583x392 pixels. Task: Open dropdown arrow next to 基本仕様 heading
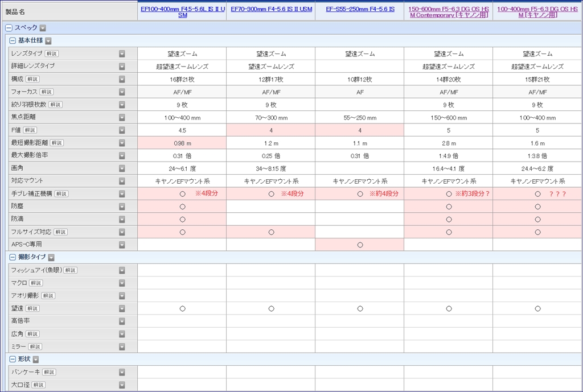(48, 41)
